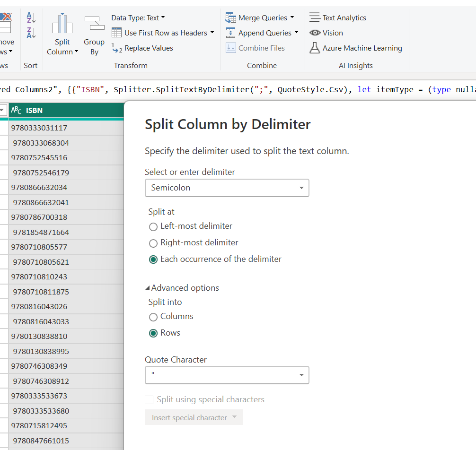The image size is (476, 450).
Task: Select cell 9780710810243
Action: [66, 277]
